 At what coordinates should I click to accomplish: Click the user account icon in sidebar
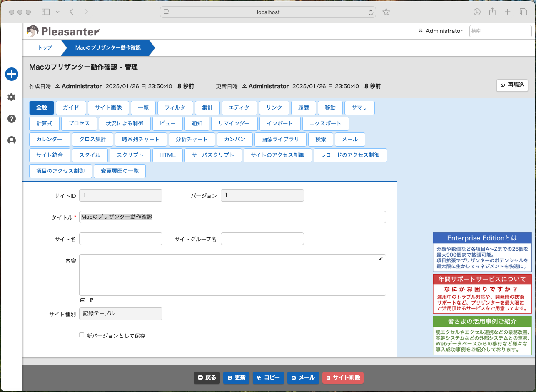pos(11,140)
